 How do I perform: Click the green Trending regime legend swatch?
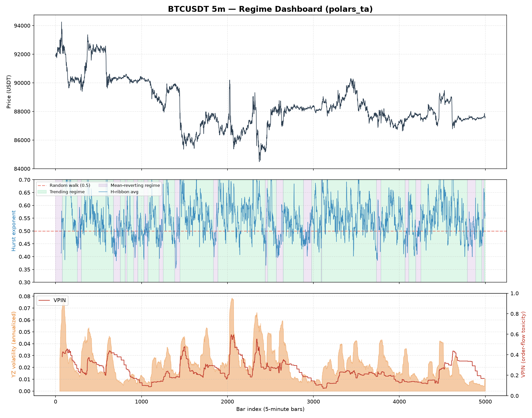42,192
